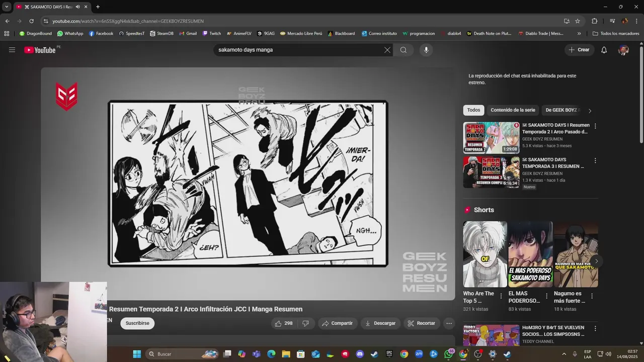644x362 pixels.
Task: Open options for HoM3RO Y B4rT video
Action: click(595, 328)
